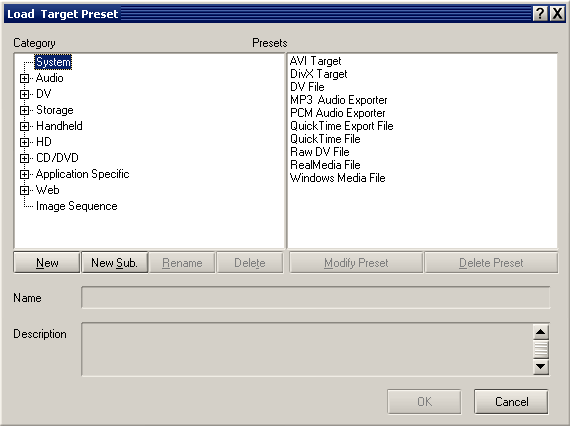Cancel the Load Target Preset dialog
This screenshot has width=570, height=426.
pyautogui.click(x=511, y=401)
